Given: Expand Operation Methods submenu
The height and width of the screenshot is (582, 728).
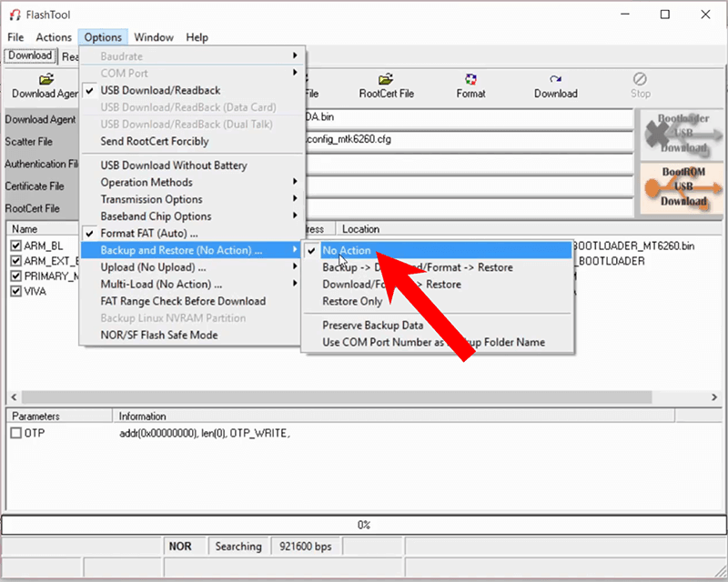Looking at the screenshot, I should click(191, 183).
